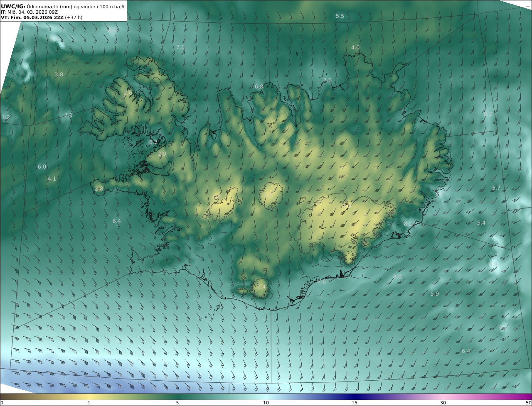Screen dimensions: 532x406
Task: Click the colour scale label 5
Action: click(x=177, y=403)
